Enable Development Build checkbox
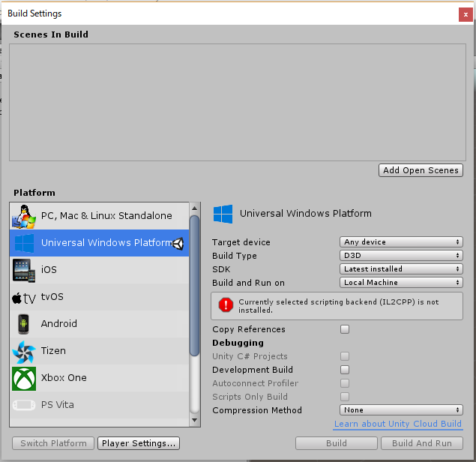The image size is (476, 462). (x=345, y=370)
